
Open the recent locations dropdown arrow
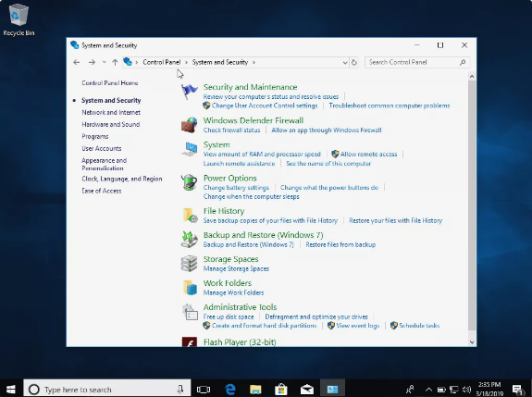(x=105, y=62)
